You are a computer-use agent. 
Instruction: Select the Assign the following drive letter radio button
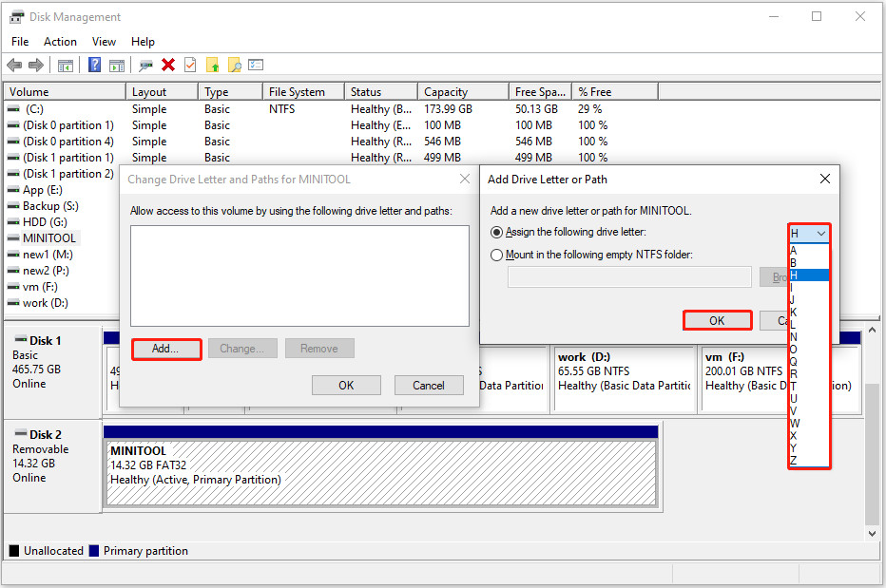point(497,233)
